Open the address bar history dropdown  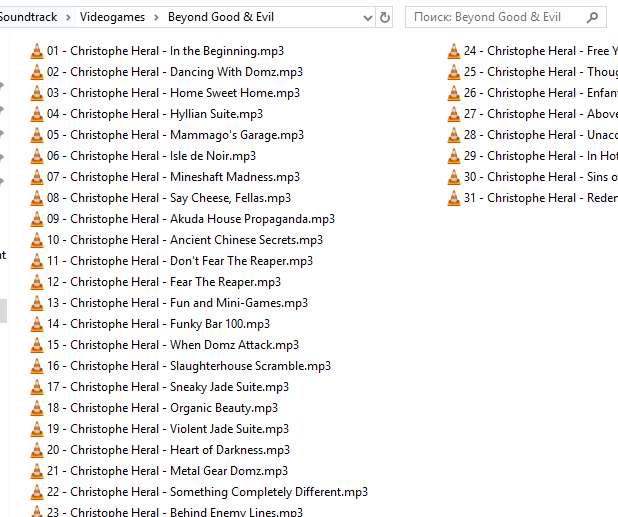(x=367, y=18)
